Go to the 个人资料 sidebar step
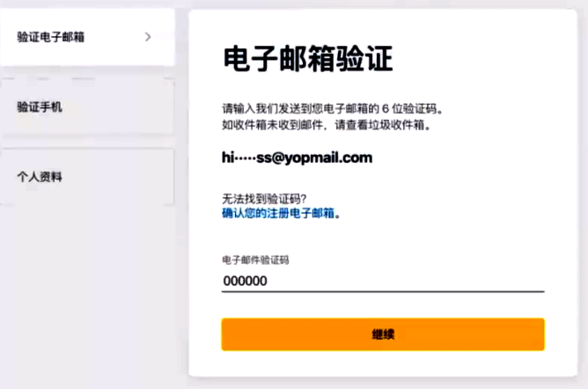This screenshot has height=389, width=588. pos(87,177)
